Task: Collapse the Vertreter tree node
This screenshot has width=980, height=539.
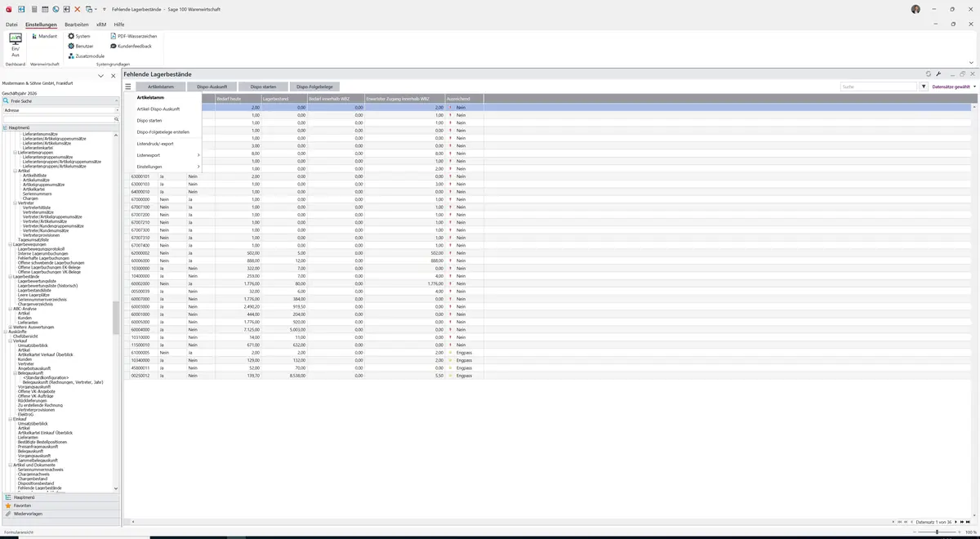Action: click(16, 203)
